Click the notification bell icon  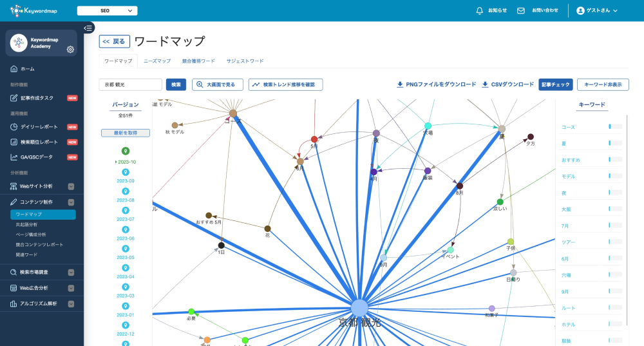point(479,11)
